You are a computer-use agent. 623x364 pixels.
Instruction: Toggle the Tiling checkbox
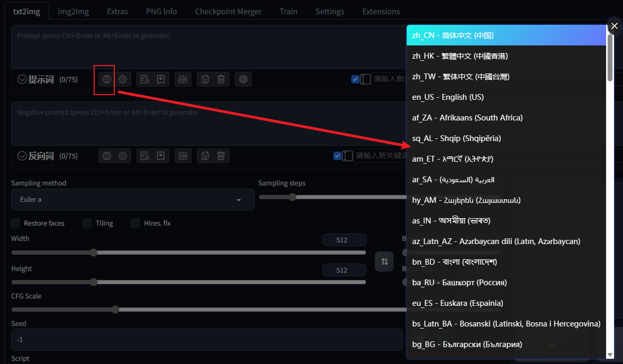[x=87, y=223]
